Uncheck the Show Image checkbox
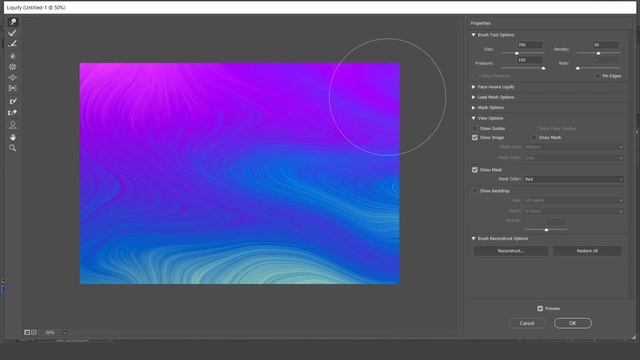 click(x=475, y=138)
